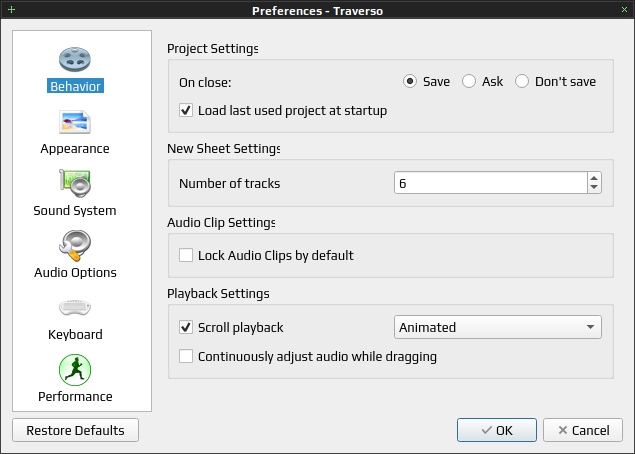This screenshot has height=454, width=635.
Task: Select the Keyboard label
Action: pyautogui.click(x=75, y=334)
